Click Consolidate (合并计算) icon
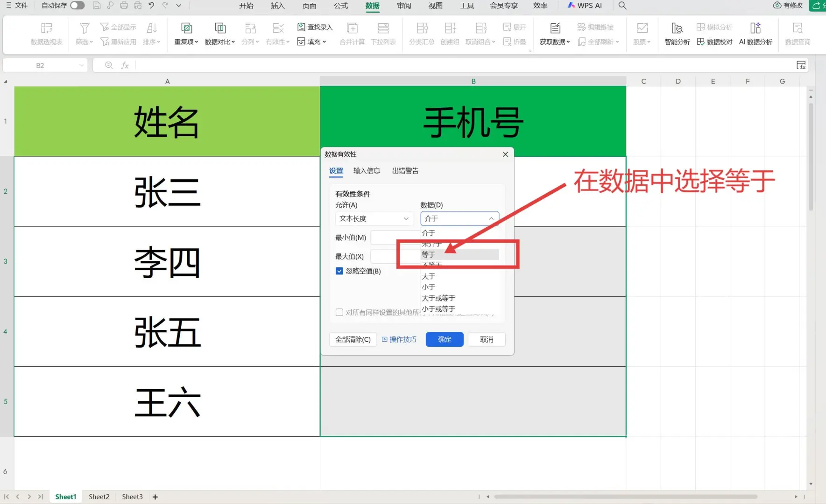The height and width of the screenshot is (504, 826). point(352,28)
